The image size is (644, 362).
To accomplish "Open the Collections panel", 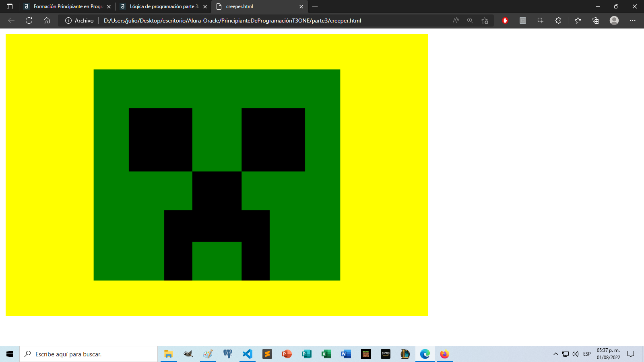I will pos(596,21).
